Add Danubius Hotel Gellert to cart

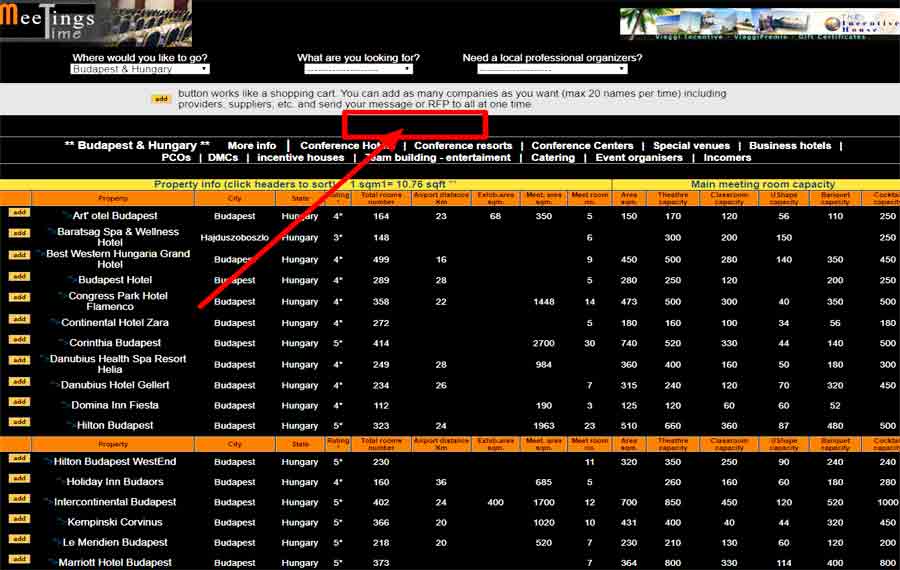pyautogui.click(x=19, y=381)
